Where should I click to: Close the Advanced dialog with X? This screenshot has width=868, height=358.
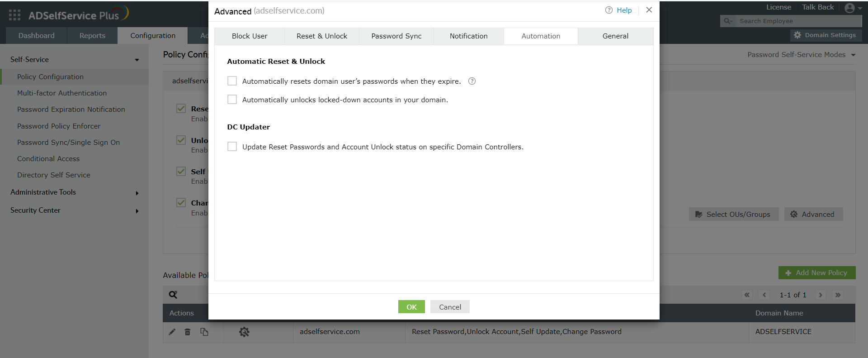tap(649, 10)
